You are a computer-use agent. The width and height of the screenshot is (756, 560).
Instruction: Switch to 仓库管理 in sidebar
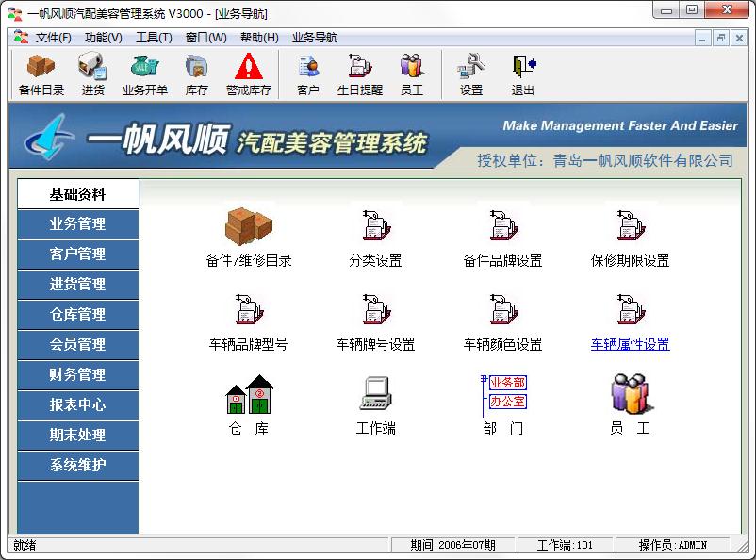click(x=77, y=315)
